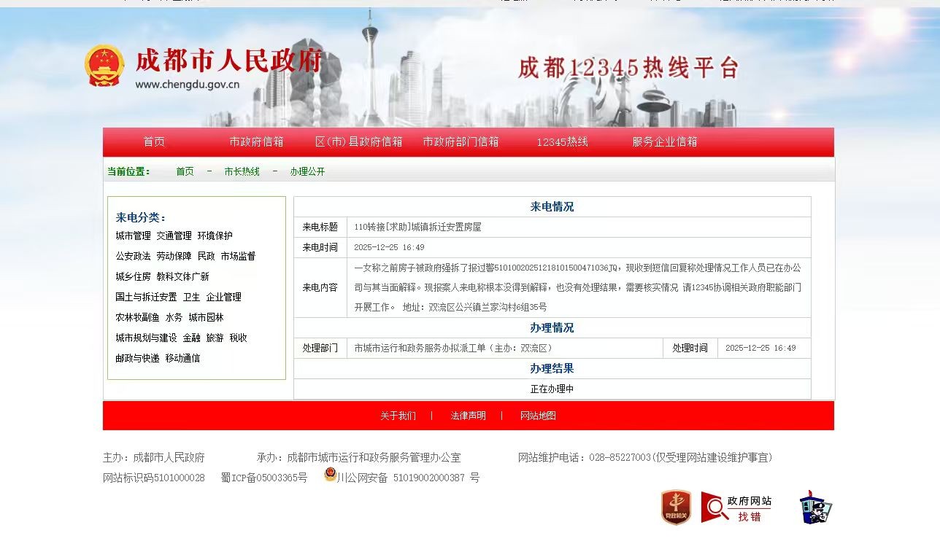The width and height of the screenshot is (940, 560).
Task: Select the 邮政与快递 category link
Action: coord(137,359)
